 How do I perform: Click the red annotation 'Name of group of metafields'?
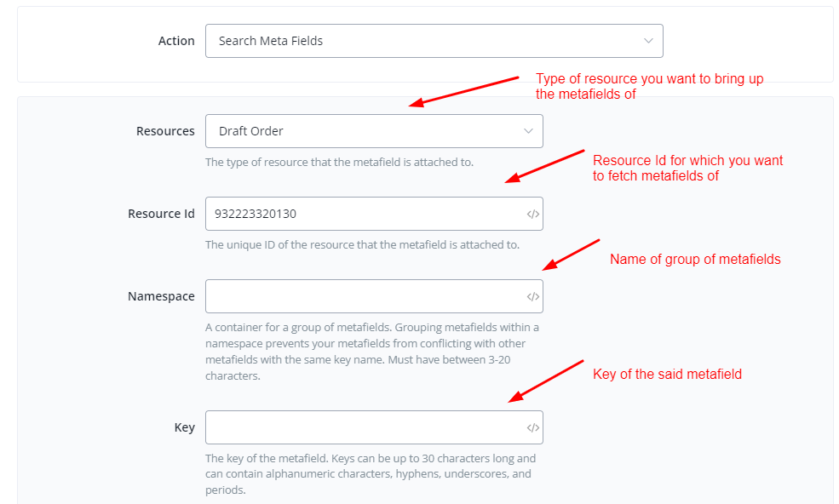click(695, 260)
